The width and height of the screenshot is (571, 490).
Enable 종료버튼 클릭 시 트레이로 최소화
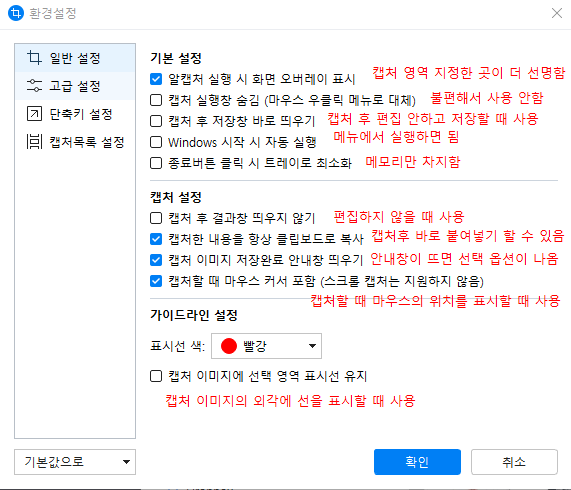click(156, 163)
